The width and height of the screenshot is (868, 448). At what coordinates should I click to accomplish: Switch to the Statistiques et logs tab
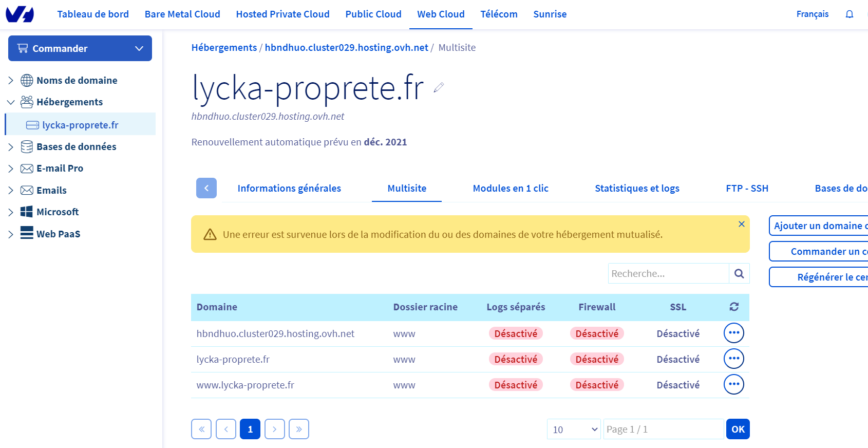(637, 189)
